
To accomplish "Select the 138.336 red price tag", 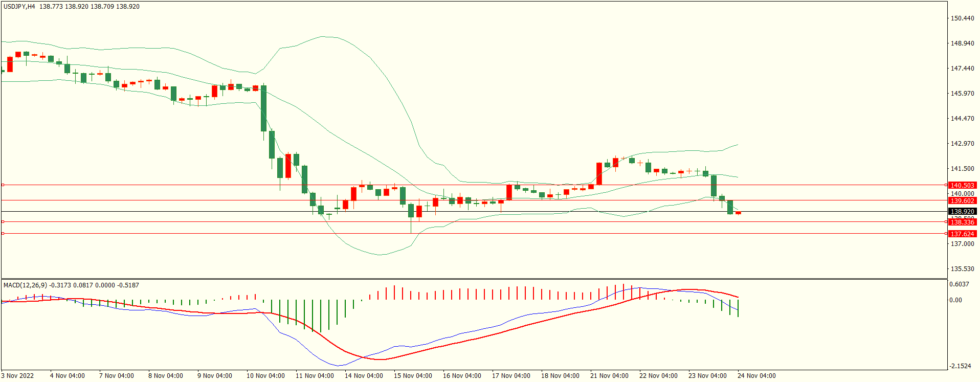I will 962,222.
